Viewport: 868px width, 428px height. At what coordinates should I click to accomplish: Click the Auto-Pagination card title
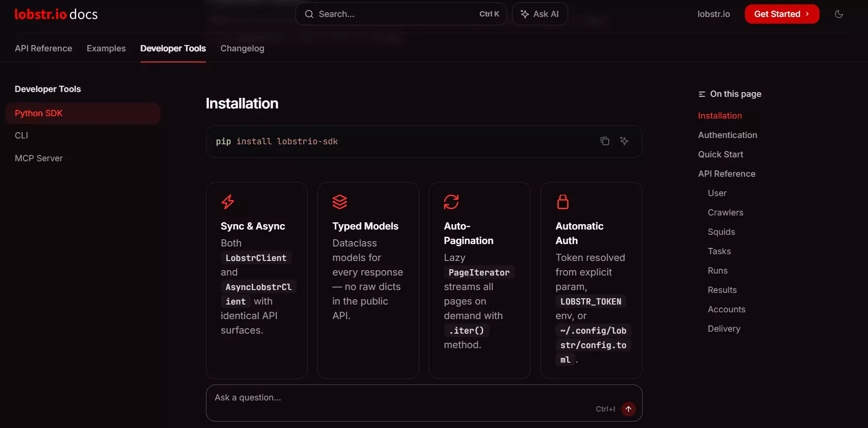pos(469,233)
